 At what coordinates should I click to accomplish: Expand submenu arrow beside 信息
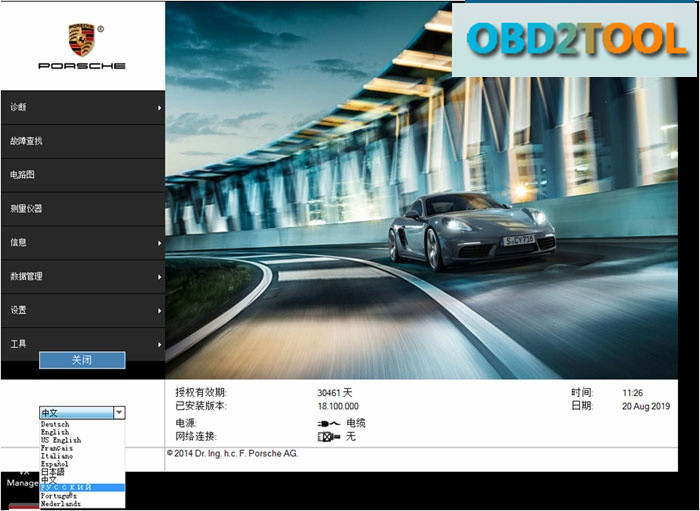coord(159,243)
